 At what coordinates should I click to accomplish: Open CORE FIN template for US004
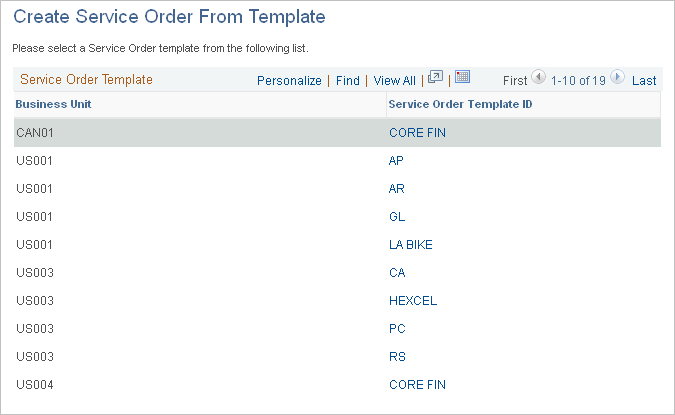click(x=417, y=384)
